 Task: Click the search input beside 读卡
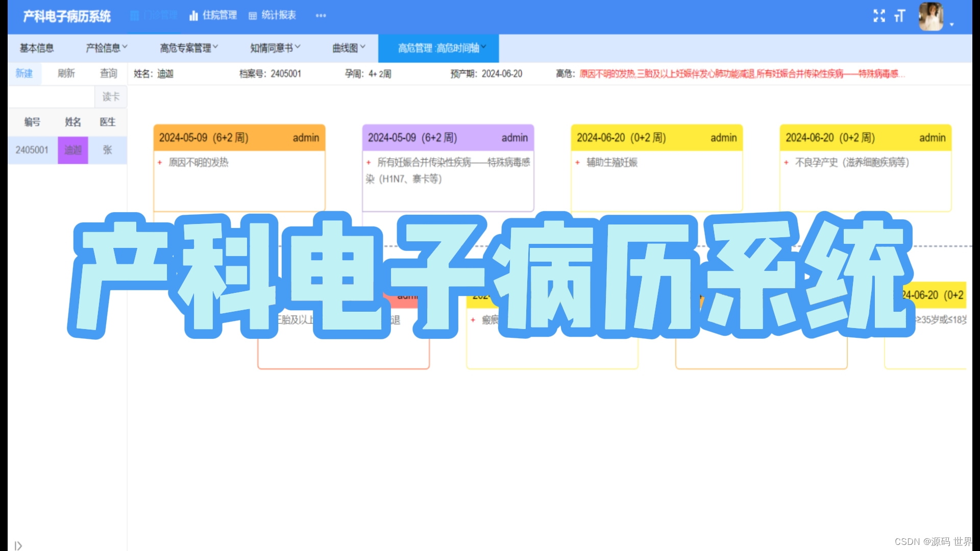pos(51,97)
